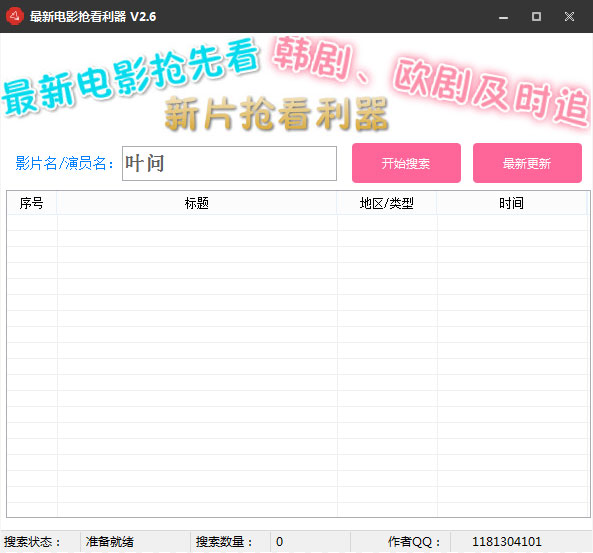Sort results by the 标题 column header
Image resolution: width=593 pixels, height=553 pixels.
tap(197, 203)
